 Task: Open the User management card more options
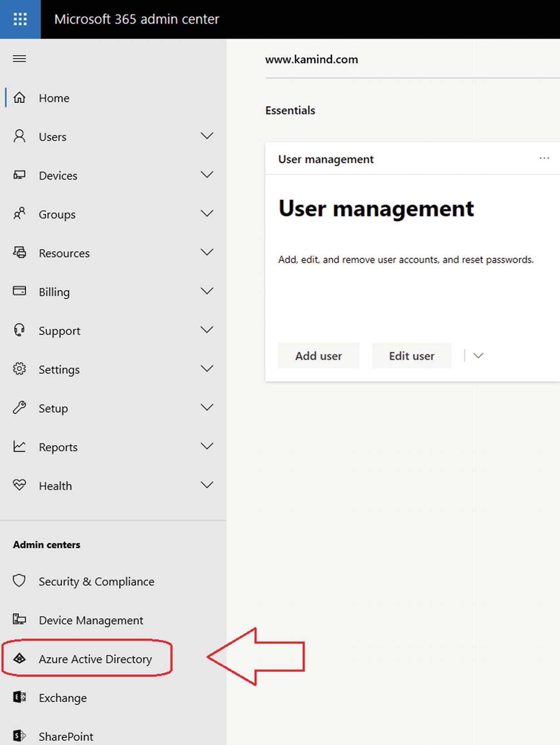[x=544, y=158]
